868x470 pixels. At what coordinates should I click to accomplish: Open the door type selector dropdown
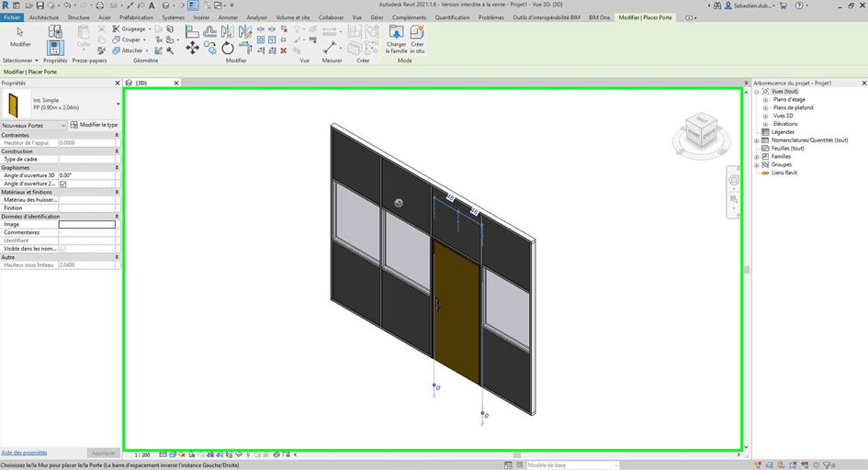coord(118,104)
